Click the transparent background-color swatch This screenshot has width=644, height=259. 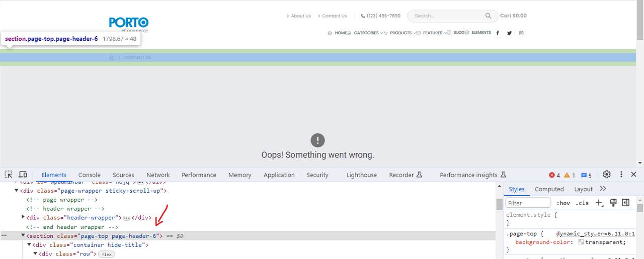(x=581, y=242)
